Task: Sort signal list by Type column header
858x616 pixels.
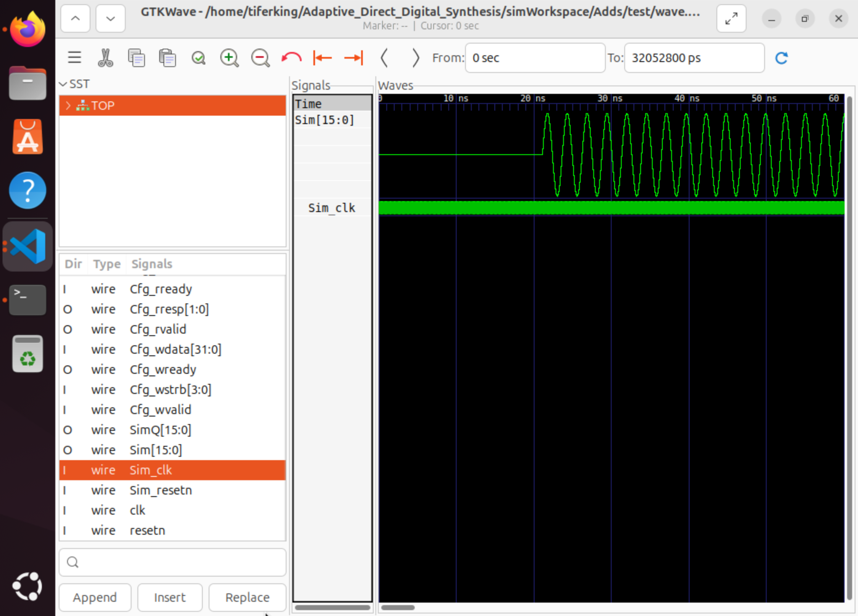Action: [107, 264]
